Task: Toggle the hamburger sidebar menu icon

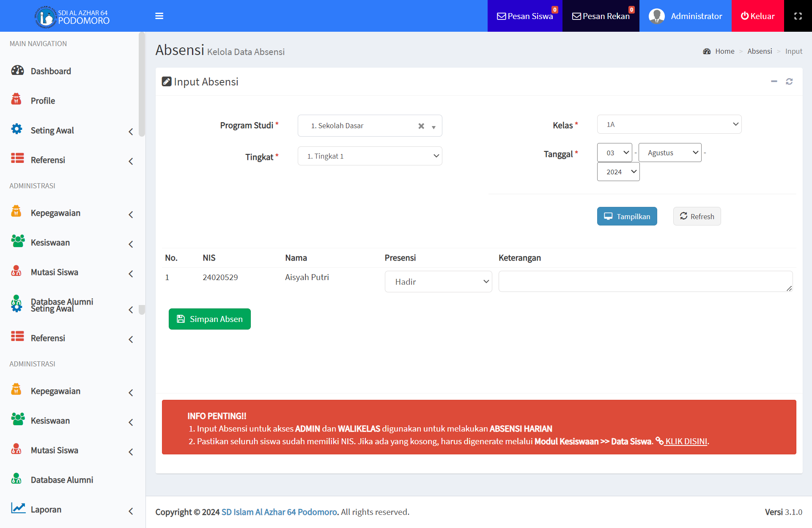Action: coord(159,16)
